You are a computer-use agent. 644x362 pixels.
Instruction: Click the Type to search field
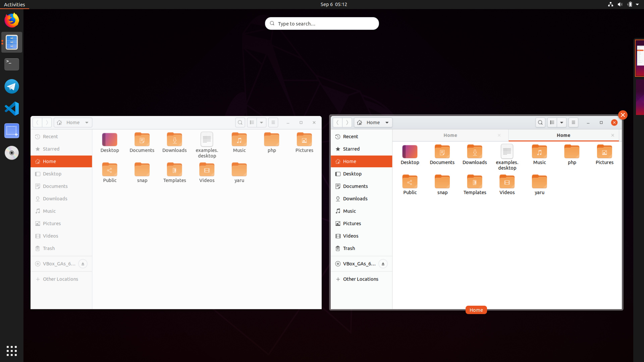322,24
